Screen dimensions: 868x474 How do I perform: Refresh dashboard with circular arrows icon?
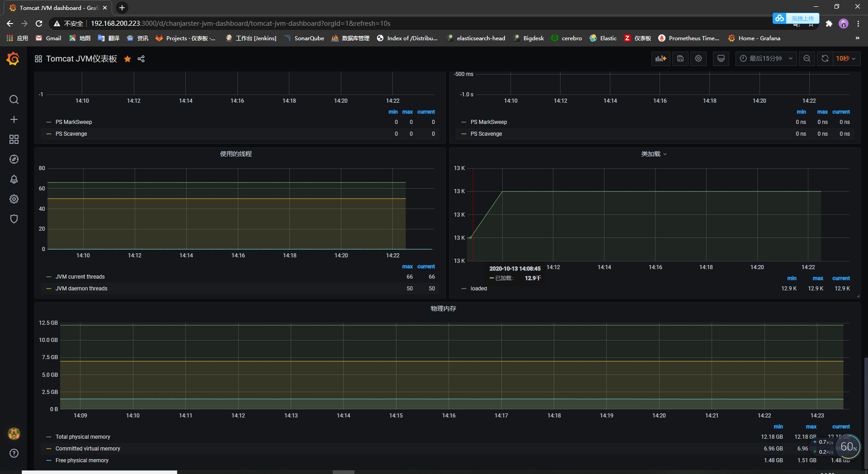click(825, 59)
